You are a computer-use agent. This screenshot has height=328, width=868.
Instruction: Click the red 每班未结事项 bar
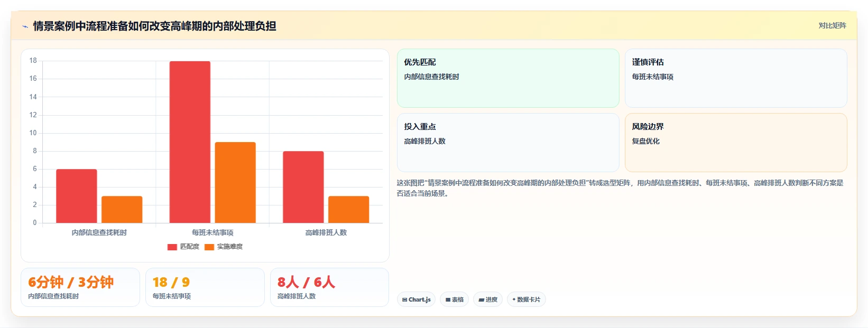tap(190, 142)
